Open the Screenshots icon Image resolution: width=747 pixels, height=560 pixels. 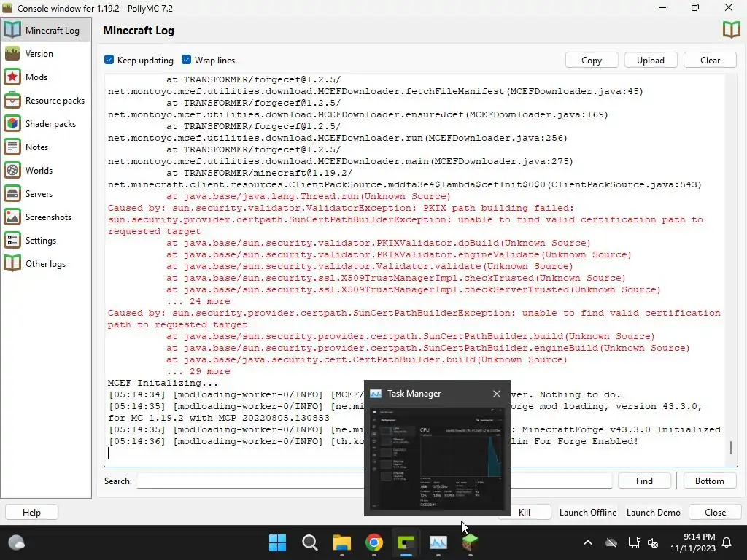tap(12, 217)
